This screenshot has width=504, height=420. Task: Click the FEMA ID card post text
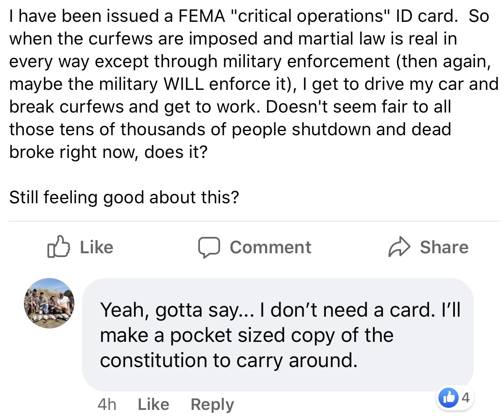click(x=252, y=84)
